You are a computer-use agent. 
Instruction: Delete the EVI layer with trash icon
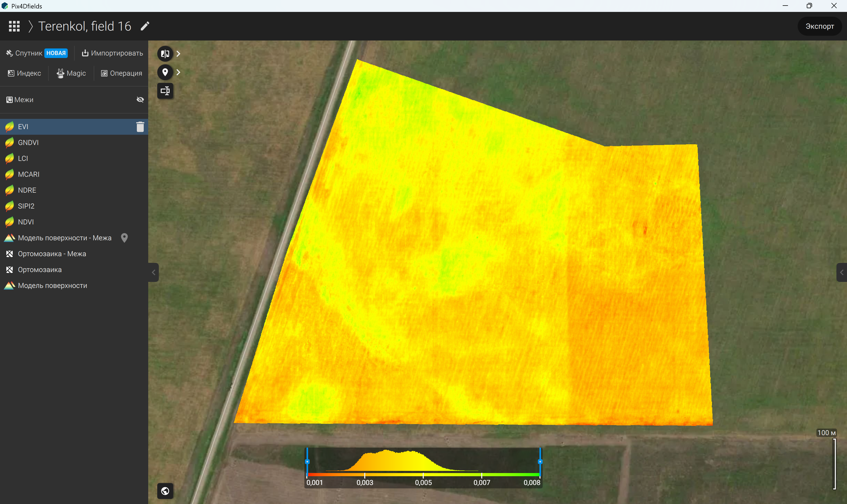(140, 127)
